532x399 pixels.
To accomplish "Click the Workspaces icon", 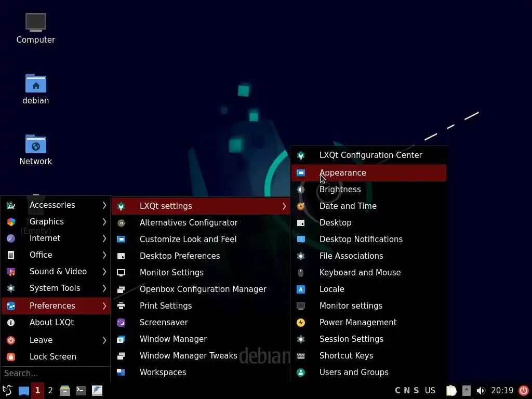I will [121, 373].
